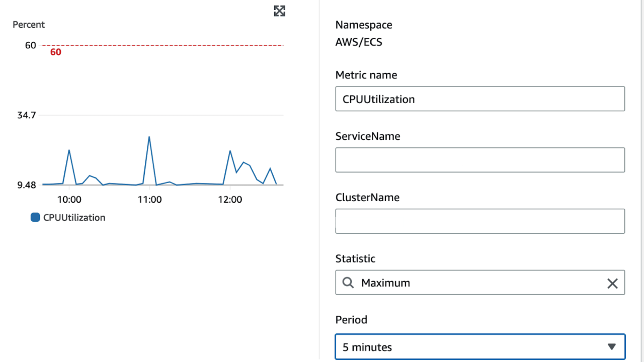Screen dimensions: 644x362
Task: Click the AWS/ECS namespace value
Action: [359, 42]
